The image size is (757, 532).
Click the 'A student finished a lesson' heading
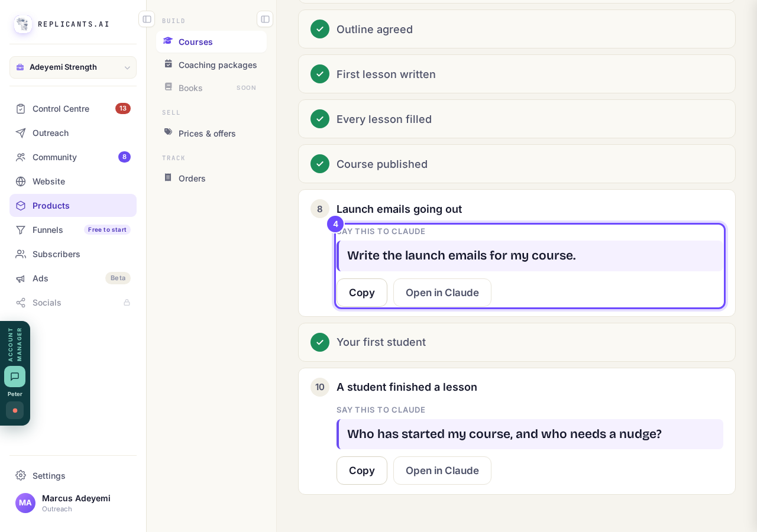(x=407, y=387)
